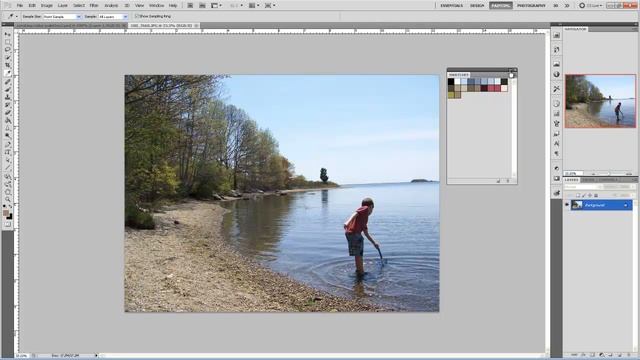
Task: Select the Hand tool
Action: [8, 192]
